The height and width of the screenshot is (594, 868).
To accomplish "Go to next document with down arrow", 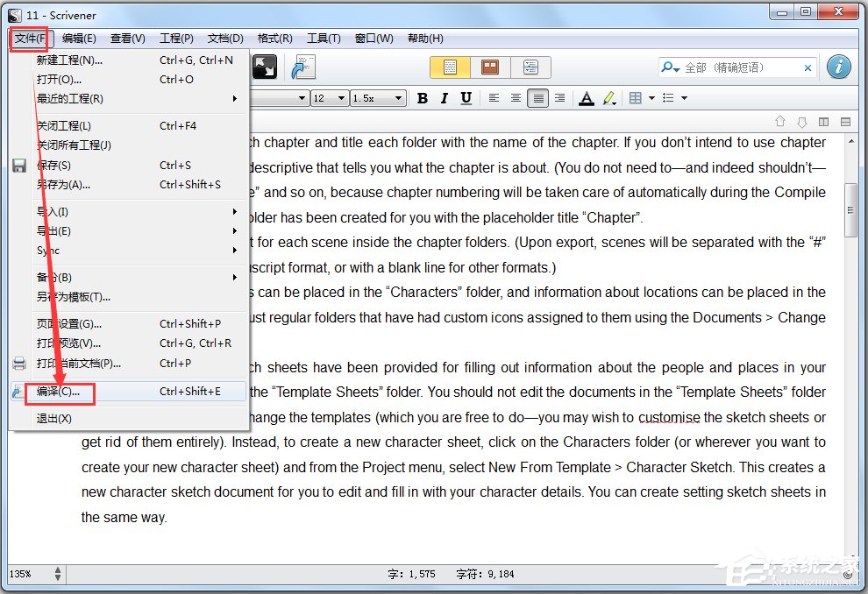I will pyautogui.click(x=801, y=121).
